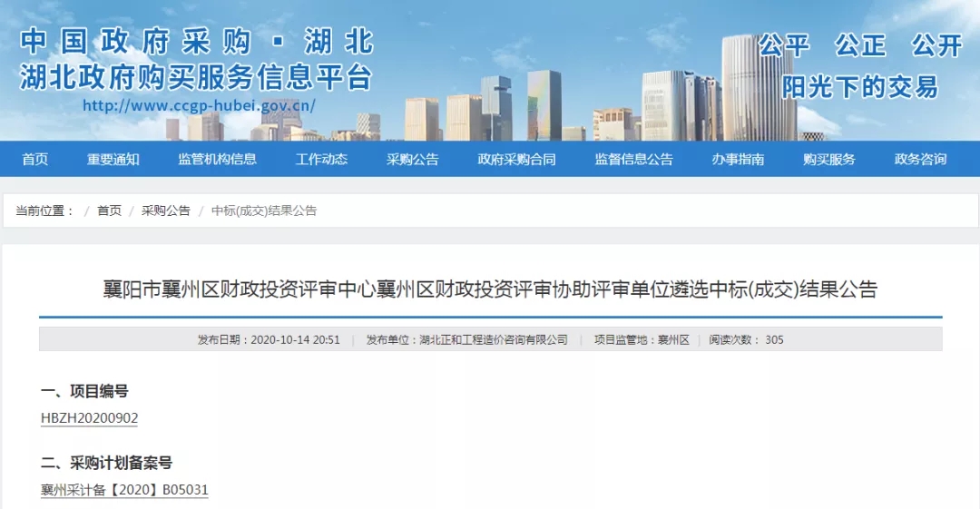
Task: Go to 监管机构信息 section
Action: 217,160
